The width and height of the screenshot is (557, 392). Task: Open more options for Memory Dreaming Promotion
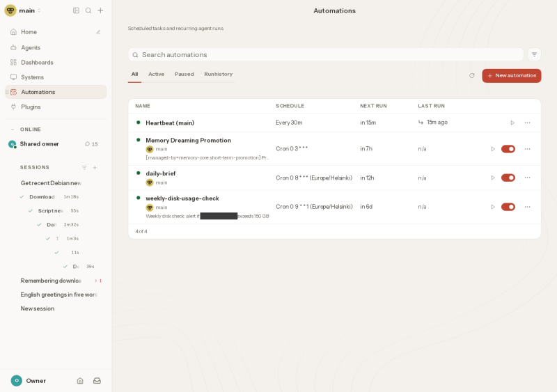click(x=528, y=149)
